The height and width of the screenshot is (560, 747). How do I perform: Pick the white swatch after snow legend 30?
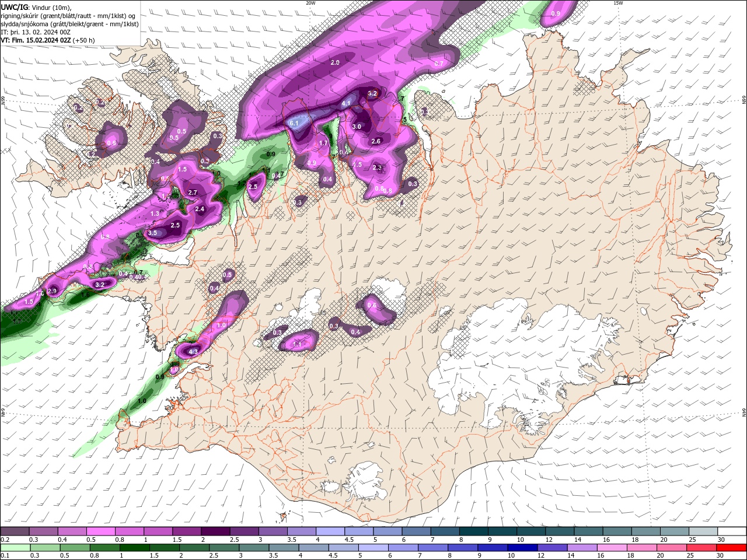point(732,531)
